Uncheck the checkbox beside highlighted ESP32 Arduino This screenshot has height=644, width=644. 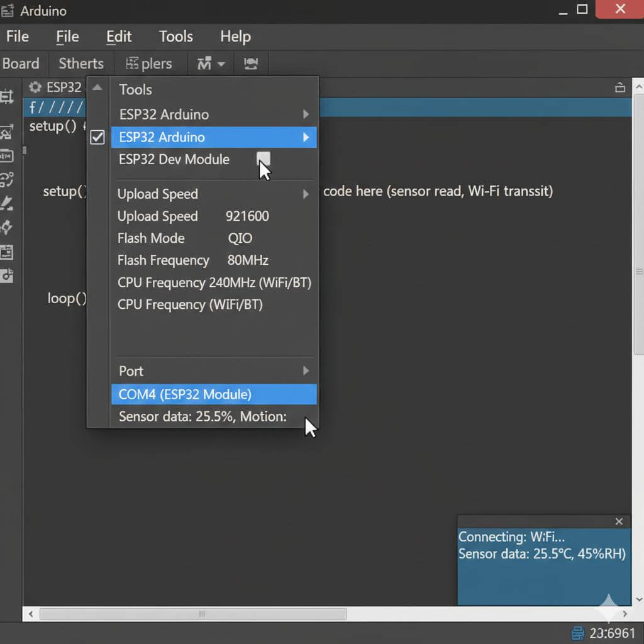tap(97, 137)
